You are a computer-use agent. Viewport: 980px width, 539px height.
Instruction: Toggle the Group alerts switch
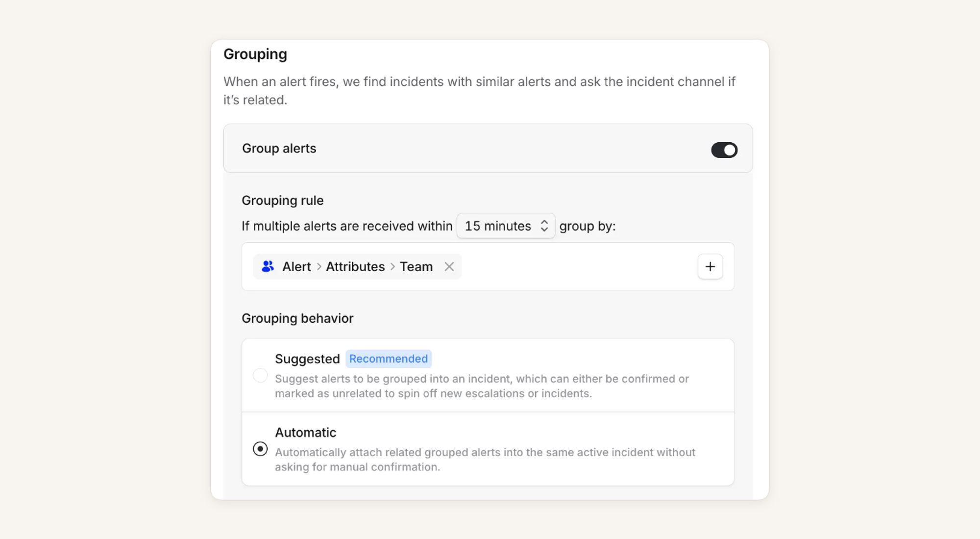click(x=724, y=150)
